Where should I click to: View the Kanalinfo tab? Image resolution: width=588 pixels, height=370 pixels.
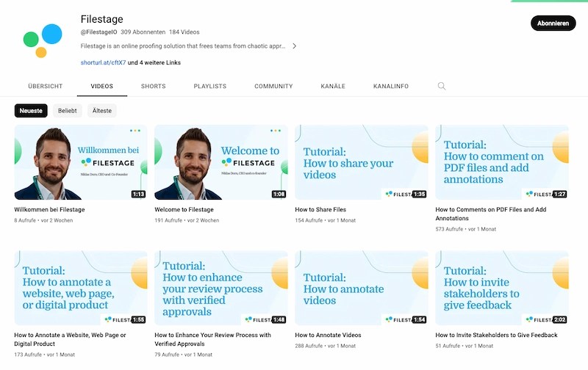[x=391, y=86]
